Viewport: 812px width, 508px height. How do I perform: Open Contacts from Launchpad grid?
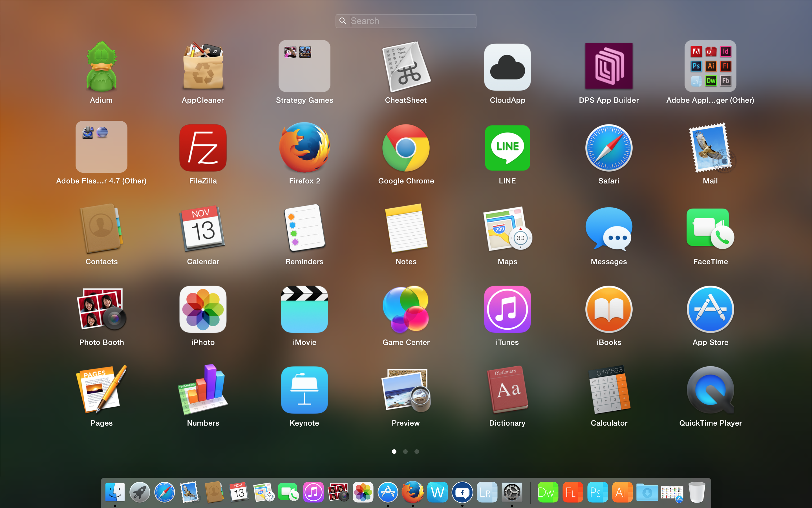(101, 229)
